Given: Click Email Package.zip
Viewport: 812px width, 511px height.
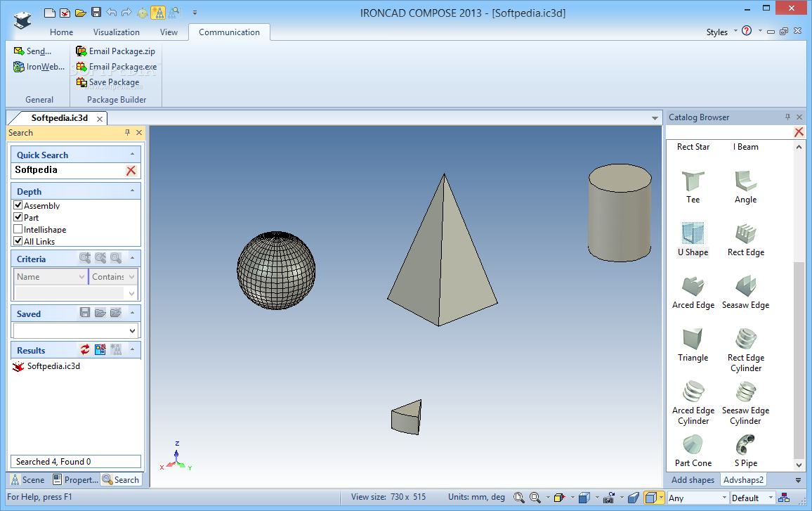Looking at the screenshot, I should point(115,51).
